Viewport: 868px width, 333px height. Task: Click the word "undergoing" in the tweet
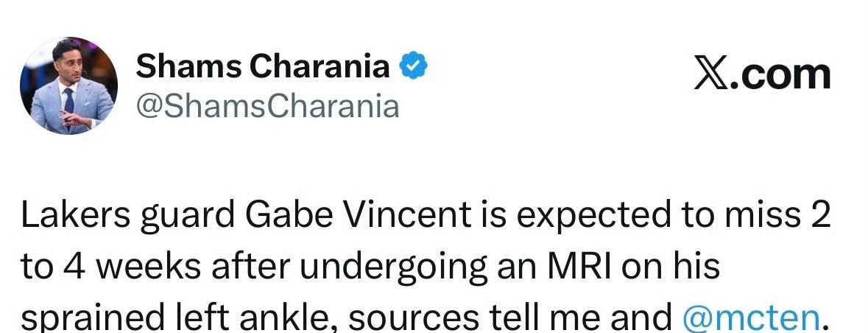click(387, 267)
